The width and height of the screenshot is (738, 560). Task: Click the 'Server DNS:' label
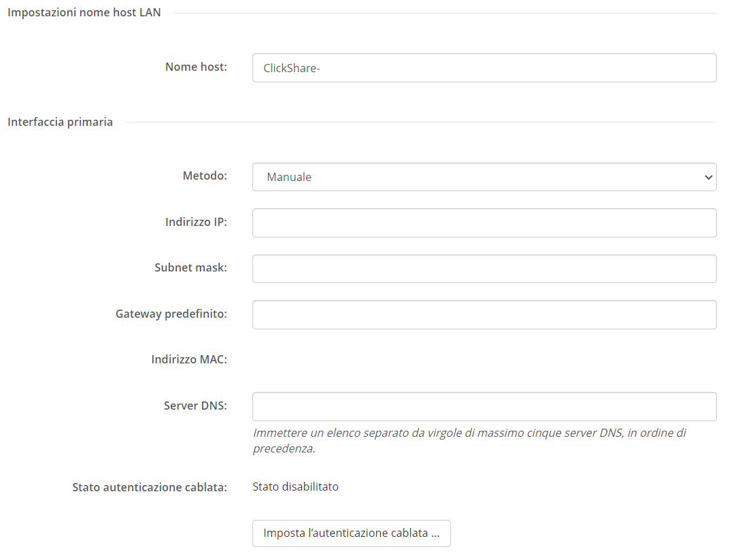click(x=195, y=406)
